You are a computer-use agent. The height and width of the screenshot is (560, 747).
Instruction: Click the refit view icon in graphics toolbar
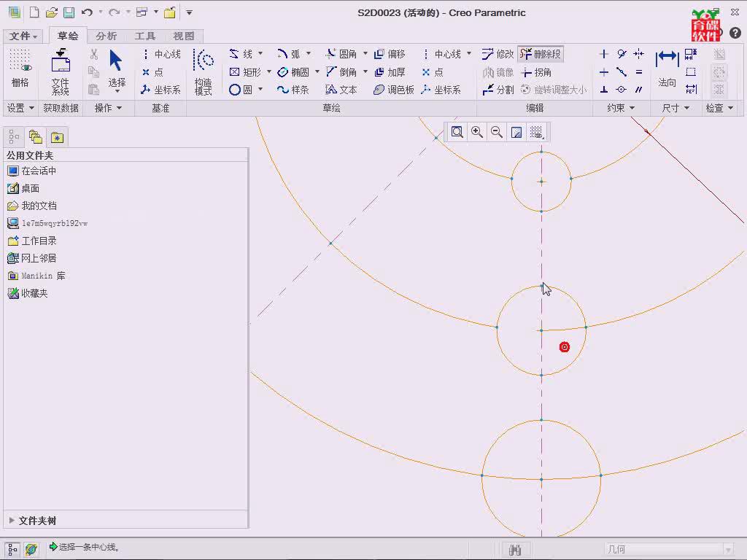457,132
